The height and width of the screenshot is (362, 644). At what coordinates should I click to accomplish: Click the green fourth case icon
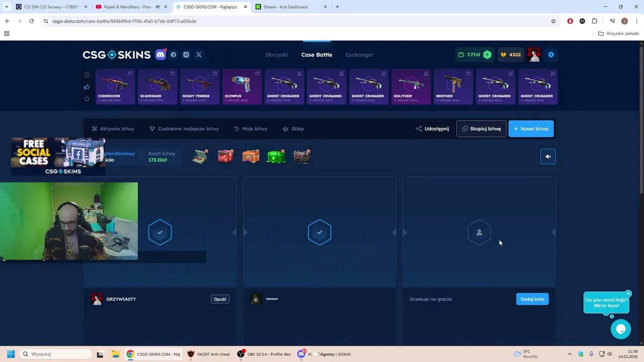point(276,156)
